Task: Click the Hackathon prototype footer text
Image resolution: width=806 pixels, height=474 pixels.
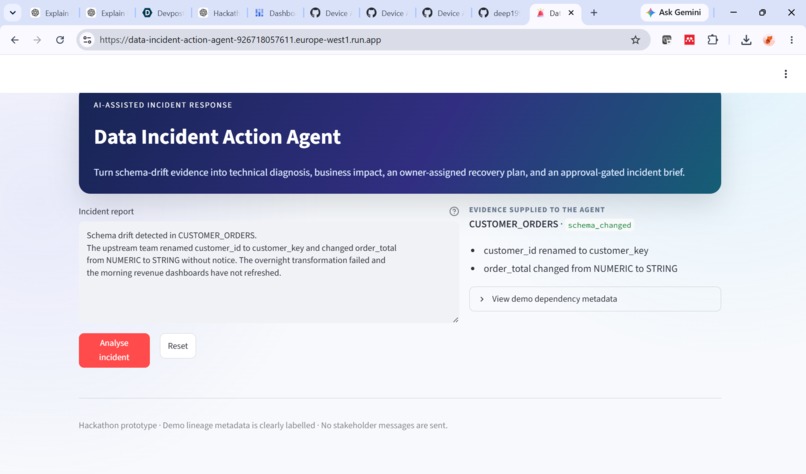Action: click(263, 425)
